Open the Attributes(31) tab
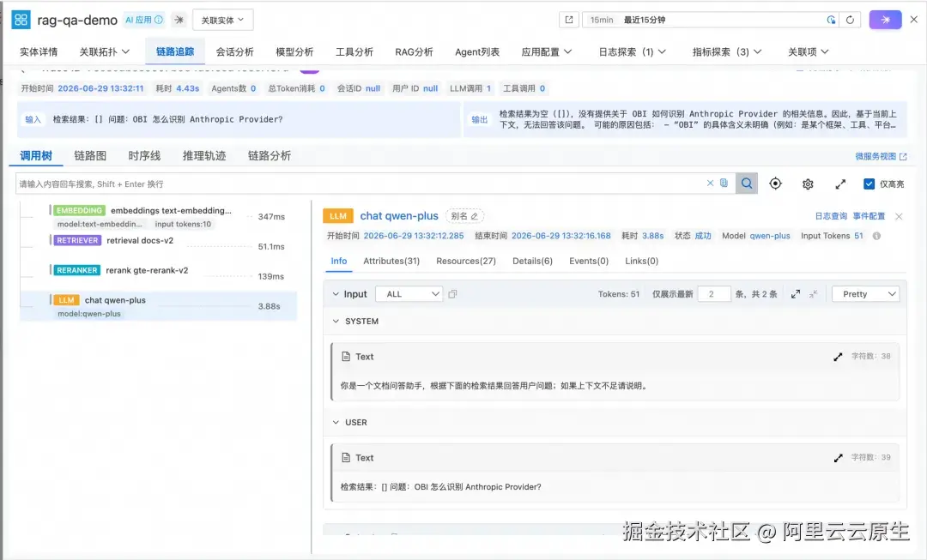This screenshot has width=927, height=560. coord(391,261)
